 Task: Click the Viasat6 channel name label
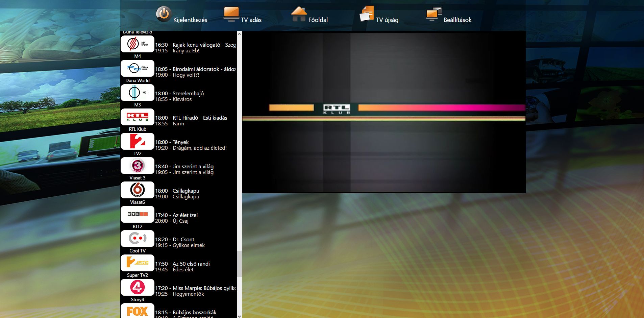[x=138, y=202]
